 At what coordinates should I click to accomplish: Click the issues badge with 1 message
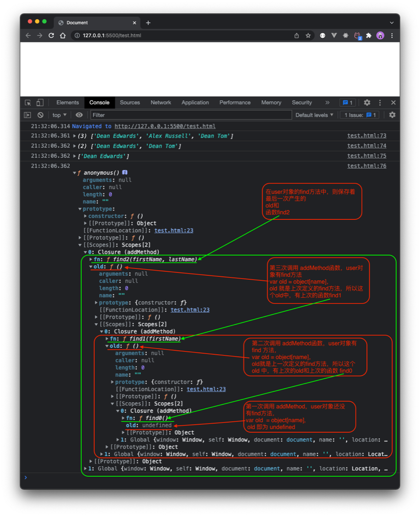(x=348, y=103)
